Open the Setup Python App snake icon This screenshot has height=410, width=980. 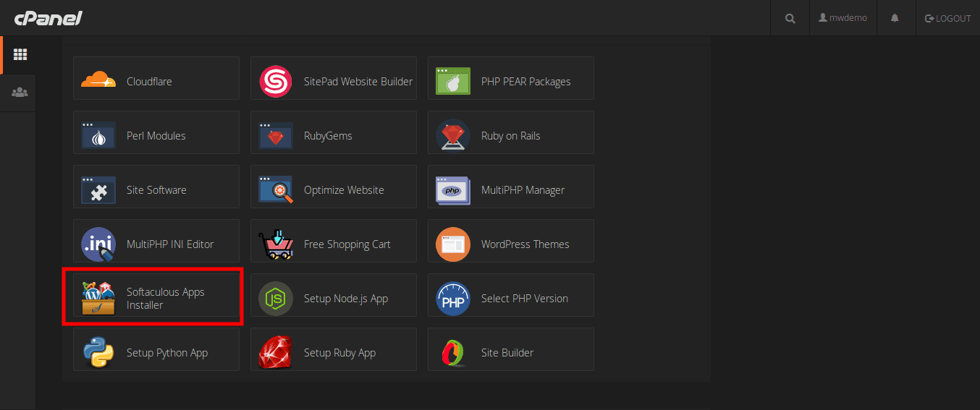[x=98, y=353]
